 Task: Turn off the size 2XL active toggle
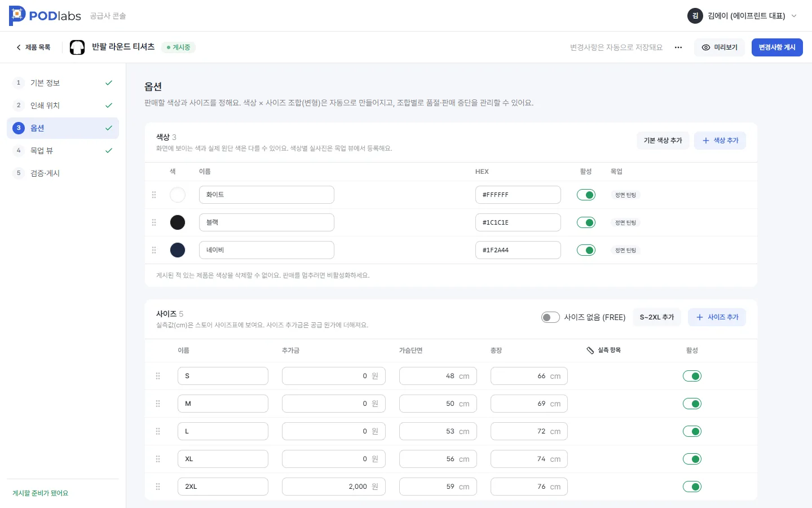692,487
